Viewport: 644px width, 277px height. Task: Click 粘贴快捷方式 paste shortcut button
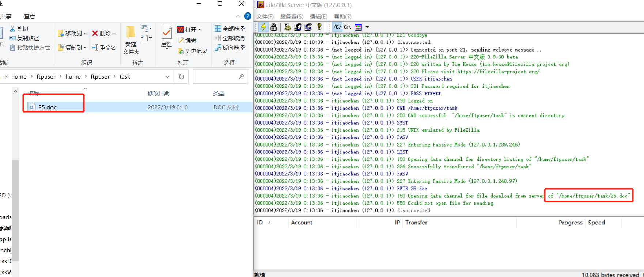pos(30,48)
